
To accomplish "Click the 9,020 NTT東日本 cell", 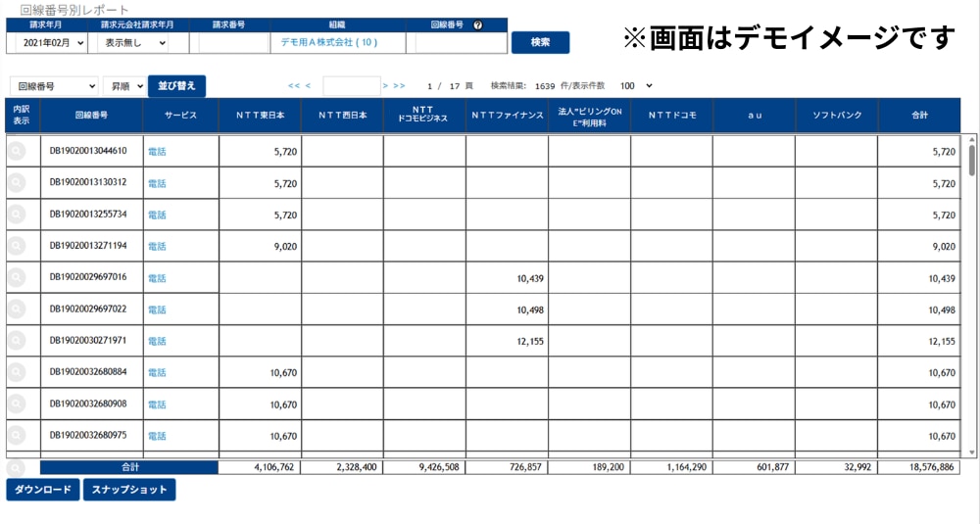I will tap(260, 246).
